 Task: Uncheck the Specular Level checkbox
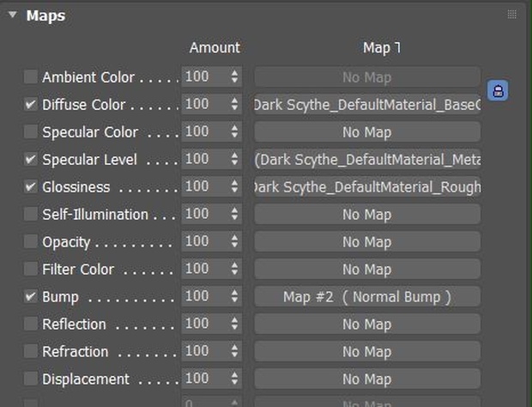pos(31,159)
